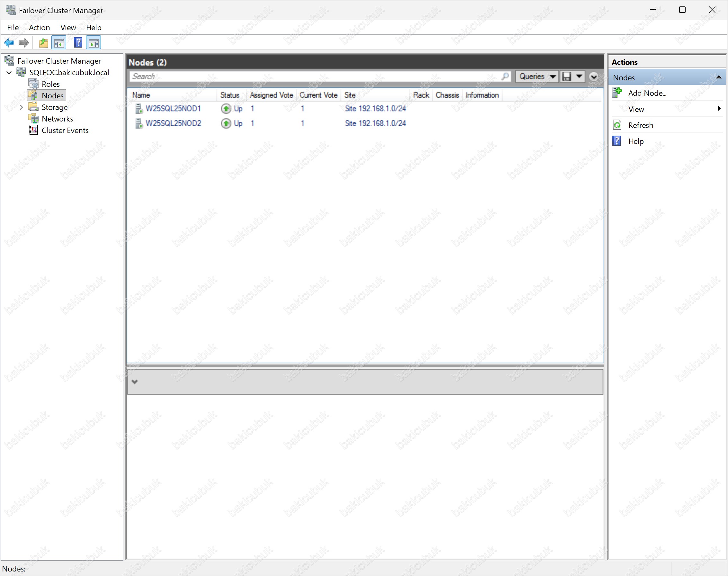
Task: Expand the Storage tree node
Action: [x=21, y=107]
